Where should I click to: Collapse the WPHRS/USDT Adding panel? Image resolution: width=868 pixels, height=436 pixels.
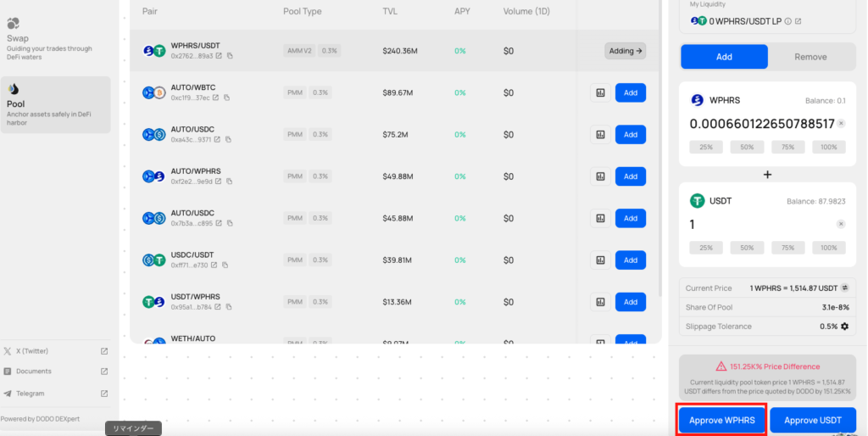pos(626,51)
